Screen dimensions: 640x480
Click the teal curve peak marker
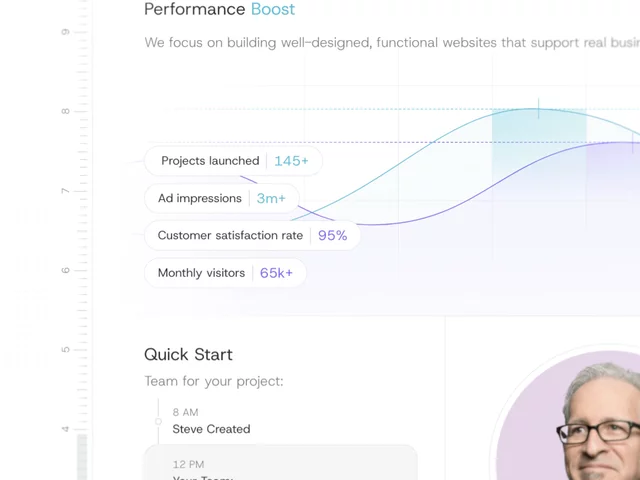click(539, 109)
